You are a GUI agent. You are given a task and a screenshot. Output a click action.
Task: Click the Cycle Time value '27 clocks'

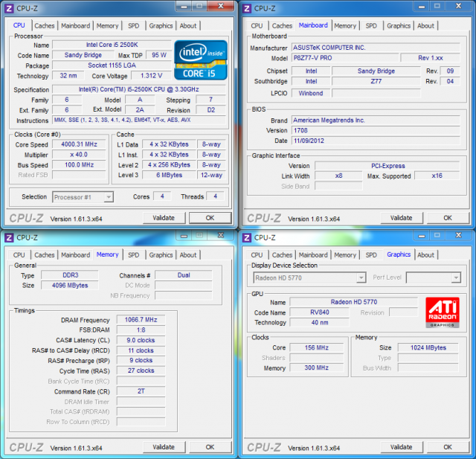tap(141, 370)
